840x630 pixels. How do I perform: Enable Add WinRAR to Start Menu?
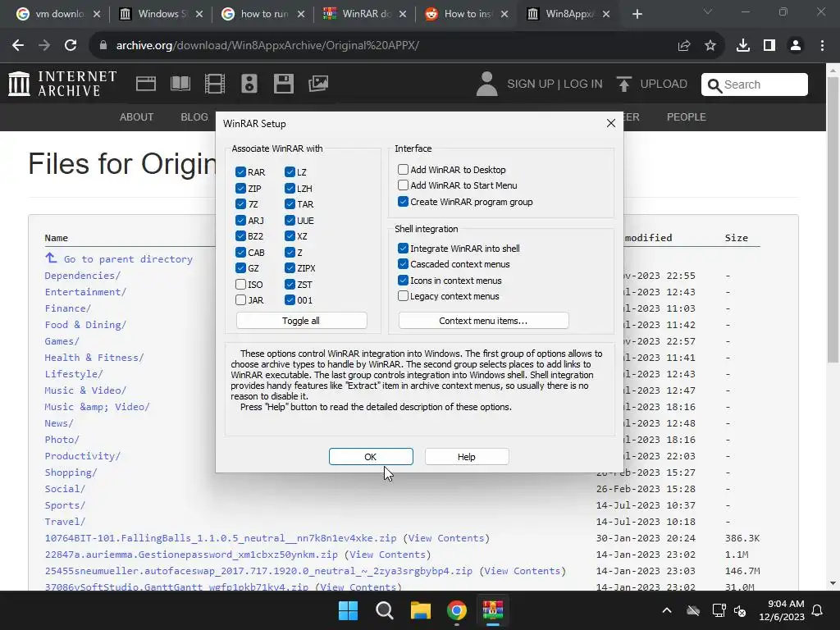pyautogui.click(x=403, y=185)
